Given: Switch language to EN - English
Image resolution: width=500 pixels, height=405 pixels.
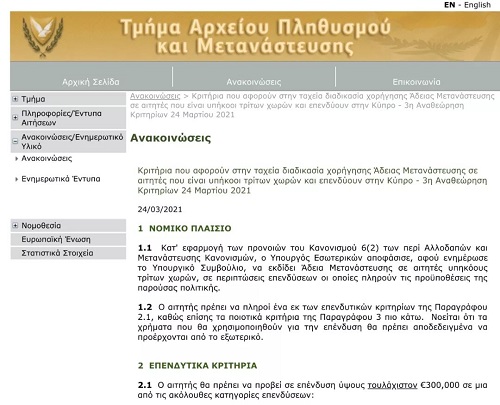Looking at the screenshot, I should [x=467, y=5].
